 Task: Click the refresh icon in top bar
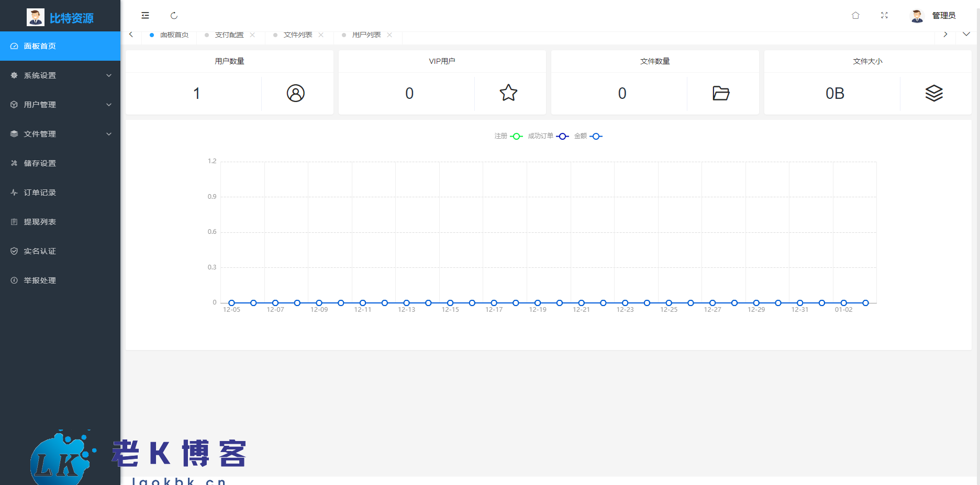(x=174, y=16)
